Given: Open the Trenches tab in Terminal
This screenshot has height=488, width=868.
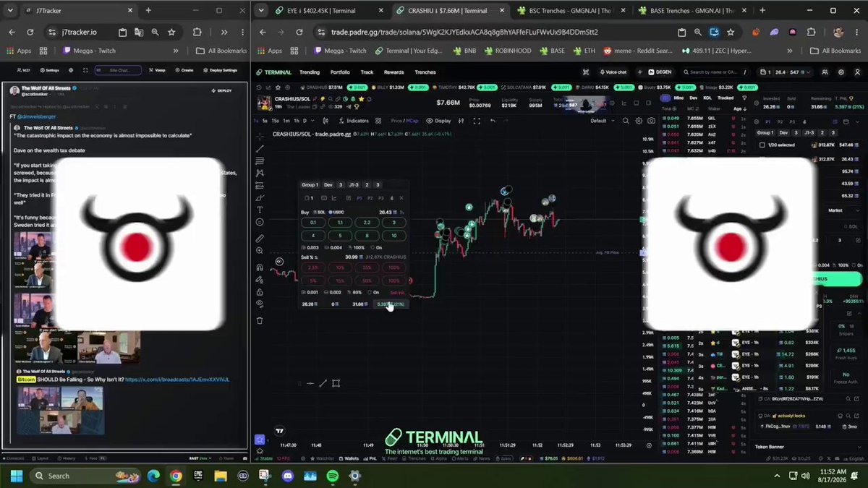Looking at the screenshot, I should coord(425,72).
